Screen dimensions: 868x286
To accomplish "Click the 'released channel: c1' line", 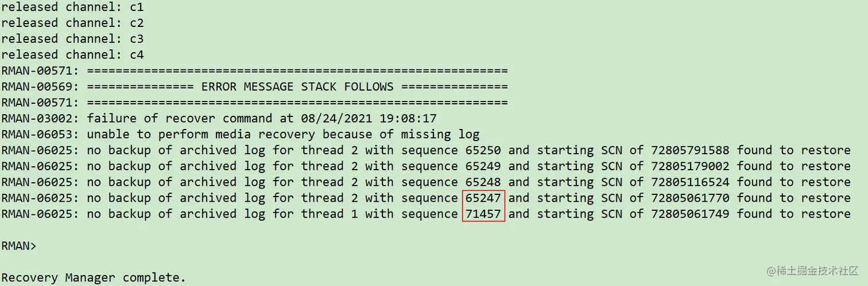I will 72,7.
